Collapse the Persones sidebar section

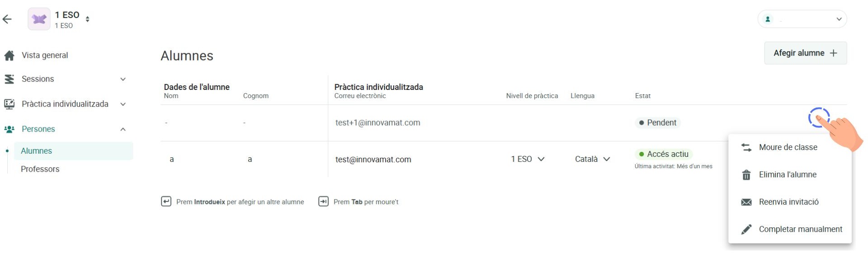(x=123, y=129)
